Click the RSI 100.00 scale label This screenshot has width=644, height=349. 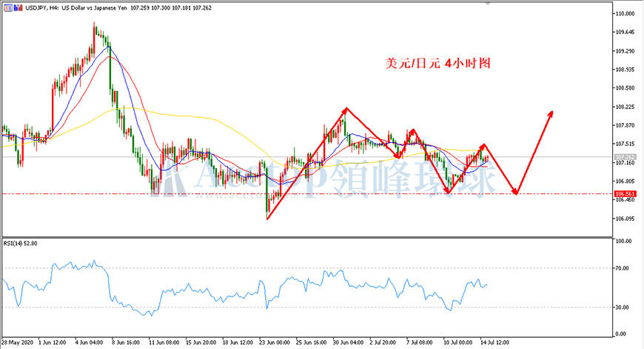pos(624,241)
